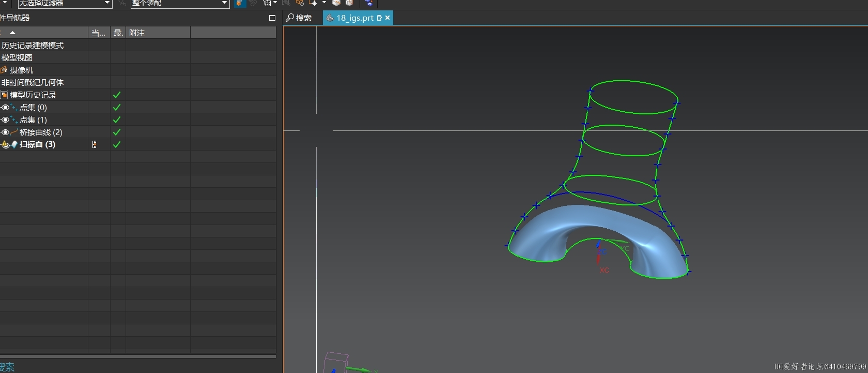The width and height of the screenshot is (868, 373).
Task: Click the swept surface icon of 扫掠面 (3)
Action: (x=14, y=144)
